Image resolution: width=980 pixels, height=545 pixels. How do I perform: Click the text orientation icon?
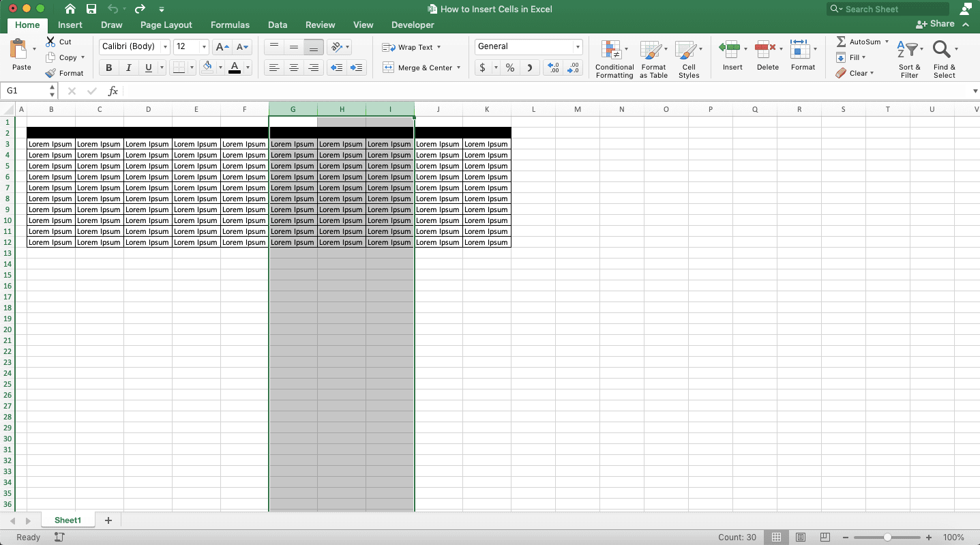tap(336, 47)
